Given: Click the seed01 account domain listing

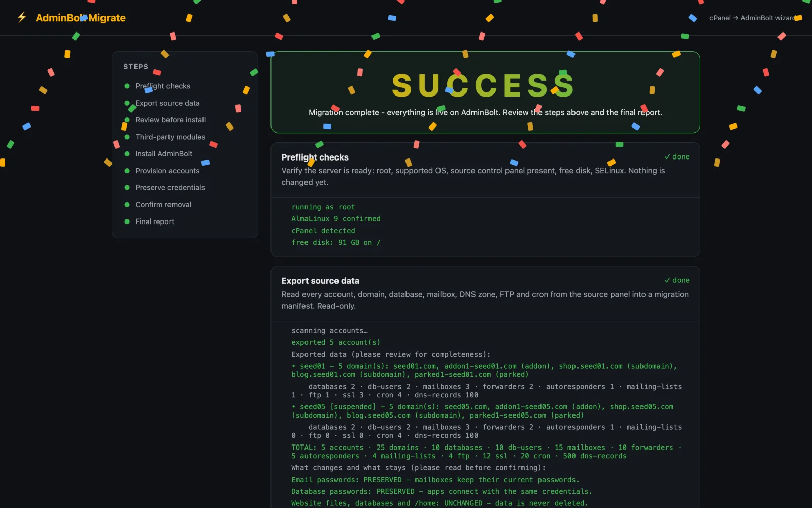Looking at the screenshot, I should coord(485,370).
